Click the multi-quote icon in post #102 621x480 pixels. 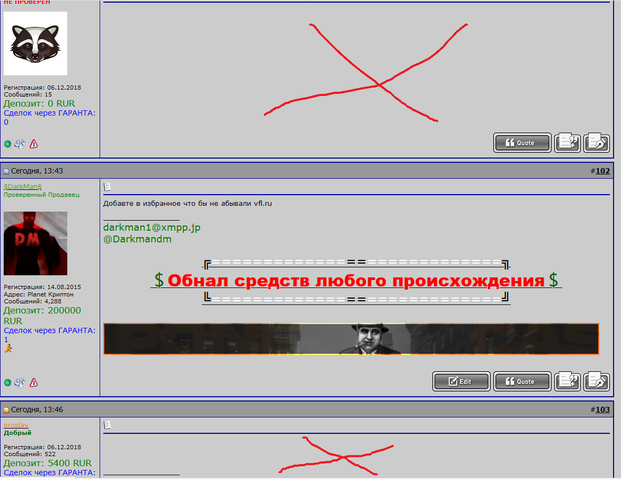click(x=567, y=381)
